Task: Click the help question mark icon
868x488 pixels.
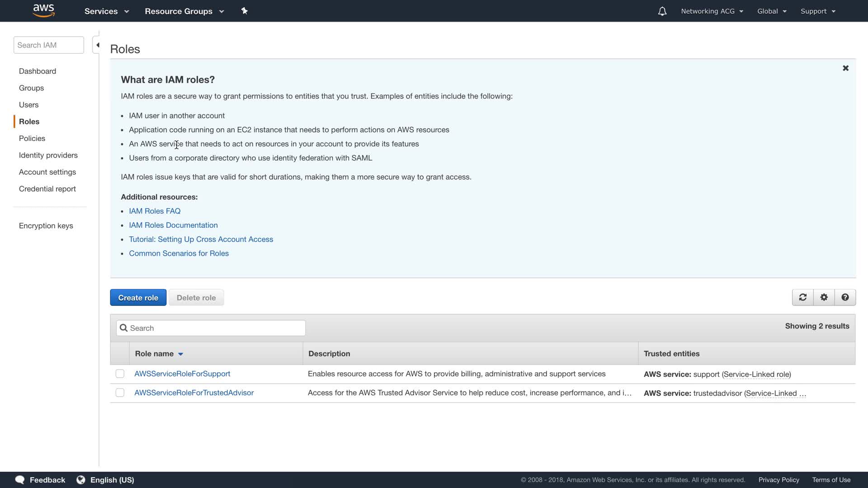Action: tap(844, 297)
